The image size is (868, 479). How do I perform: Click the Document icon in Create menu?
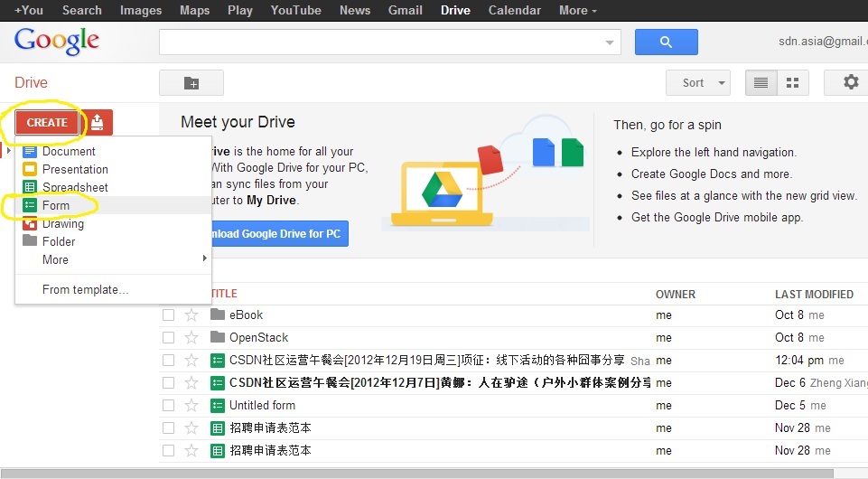click(x=30, y=151)
